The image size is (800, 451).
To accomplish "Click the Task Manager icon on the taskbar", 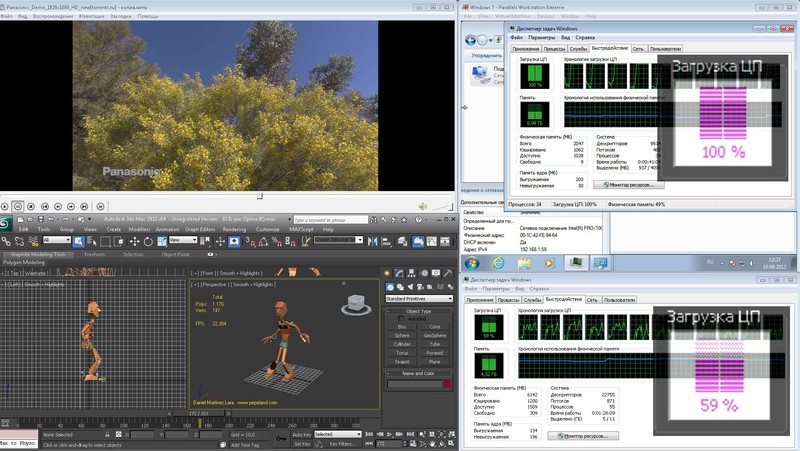I will [575, 263].
